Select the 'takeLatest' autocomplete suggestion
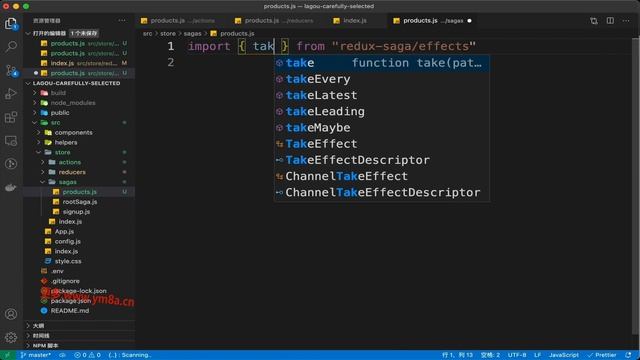The image size is (640, 360). pos(382,95)
